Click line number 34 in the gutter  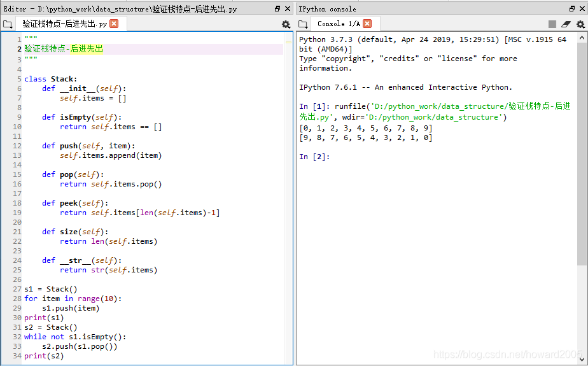(x=17, y=356)
